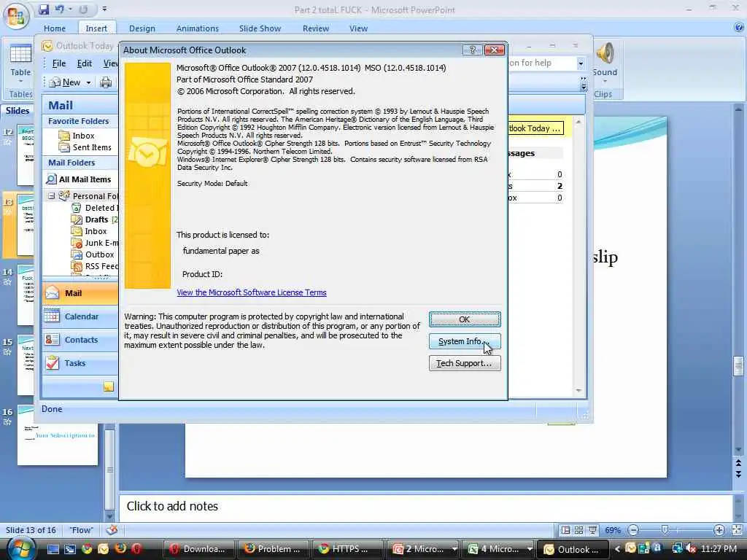Viewport: 747px width, 560px height.
Task: Open dropdown arrow next to New
Action: point(88,83)
